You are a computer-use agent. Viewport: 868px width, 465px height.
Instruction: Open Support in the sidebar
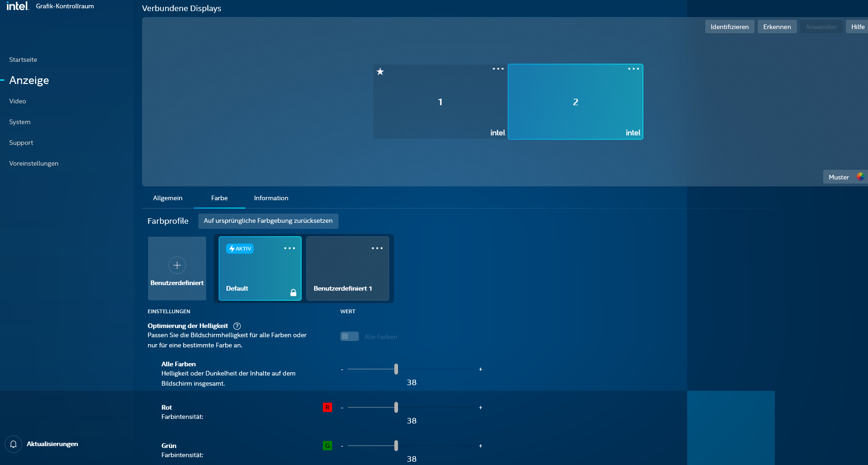coord(21,143)
